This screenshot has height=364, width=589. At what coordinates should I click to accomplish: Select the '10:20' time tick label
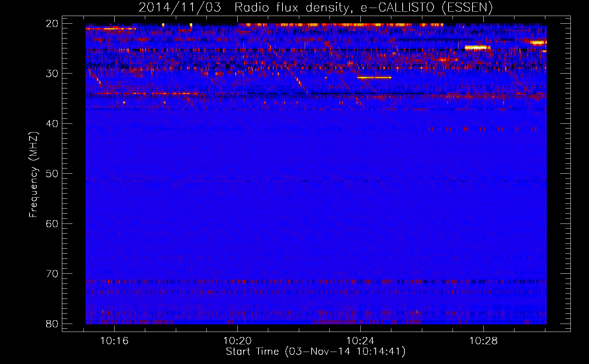(237, 341)
